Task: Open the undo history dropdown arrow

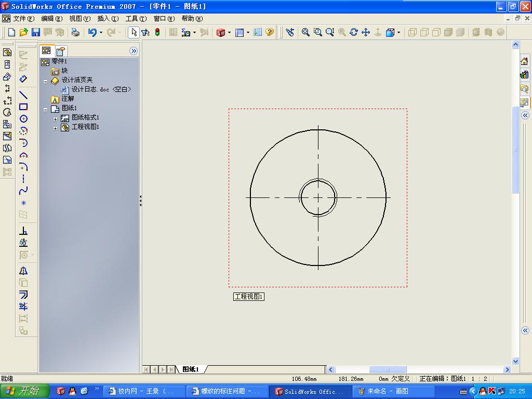Action: [x=101, y=33]
